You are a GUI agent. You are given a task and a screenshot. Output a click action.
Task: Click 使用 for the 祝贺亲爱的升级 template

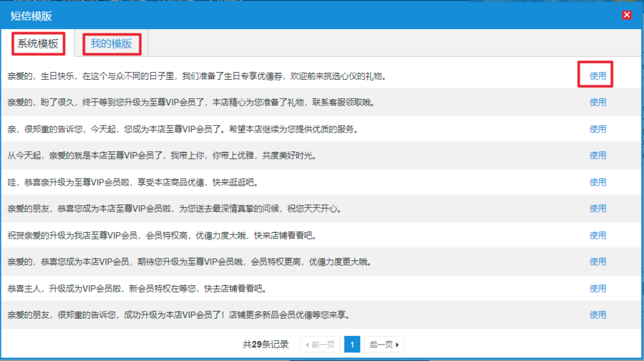(x=597, y=236)
